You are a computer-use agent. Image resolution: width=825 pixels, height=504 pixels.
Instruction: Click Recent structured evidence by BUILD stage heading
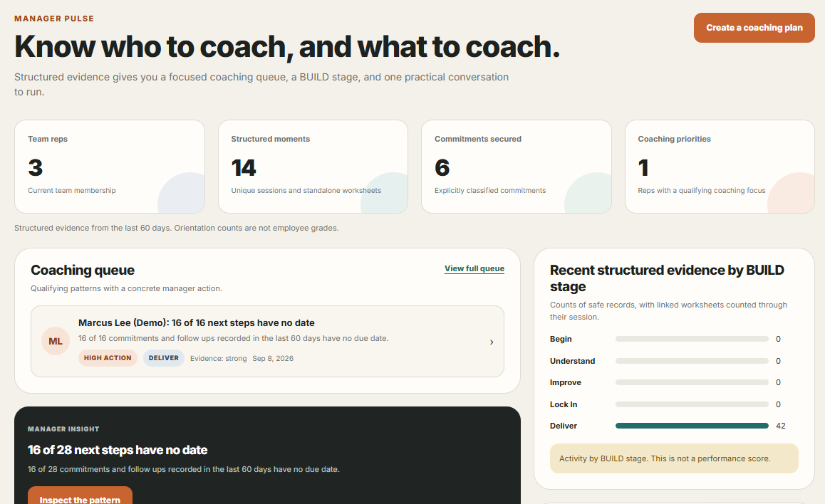[x=667, y=278]
